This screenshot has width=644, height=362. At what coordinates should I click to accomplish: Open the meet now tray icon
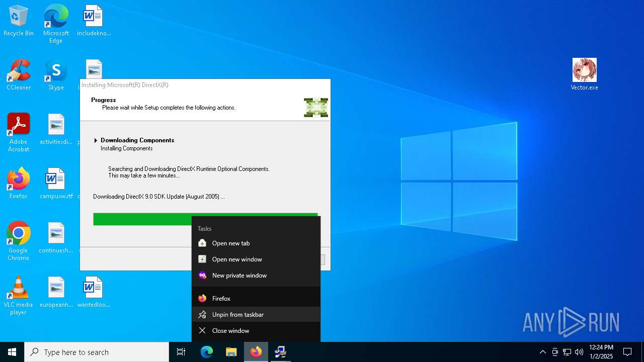click(555, 352)
